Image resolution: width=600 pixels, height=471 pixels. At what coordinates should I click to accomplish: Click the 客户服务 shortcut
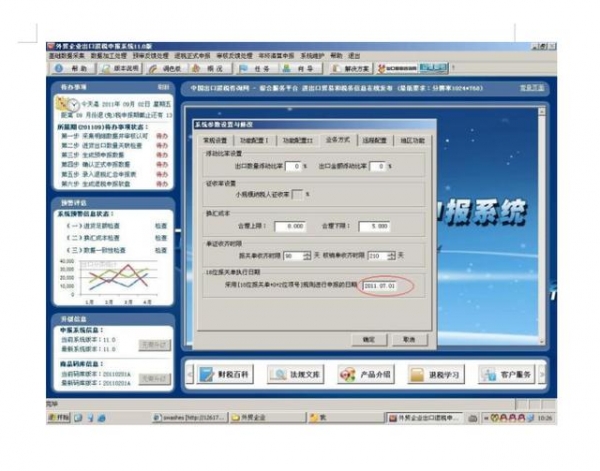(509, 374)
